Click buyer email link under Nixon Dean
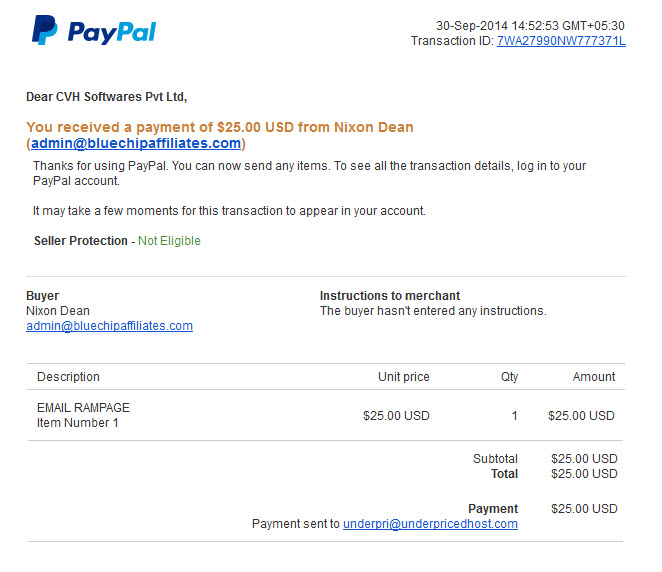This screenshot has width=662, height=572. (x=109, y=326)
